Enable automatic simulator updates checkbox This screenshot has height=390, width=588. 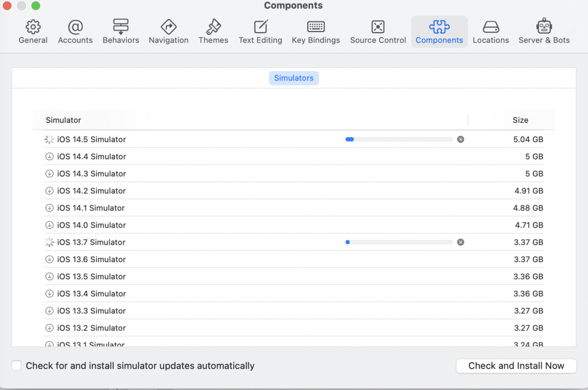click(x=17, y=365)
